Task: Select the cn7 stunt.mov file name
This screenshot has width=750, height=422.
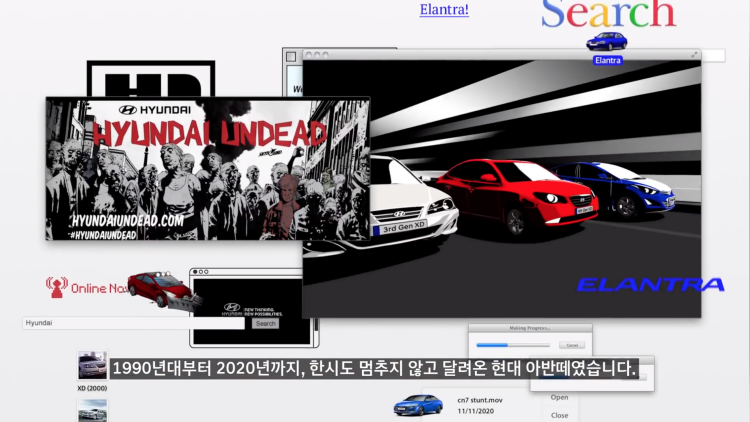Action: [x=480, y=400]
